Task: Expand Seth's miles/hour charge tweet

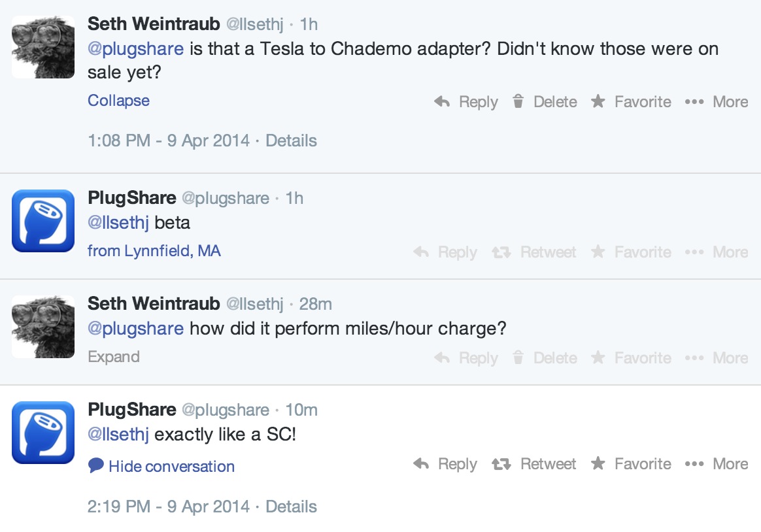Action: [x=114, y=357]
